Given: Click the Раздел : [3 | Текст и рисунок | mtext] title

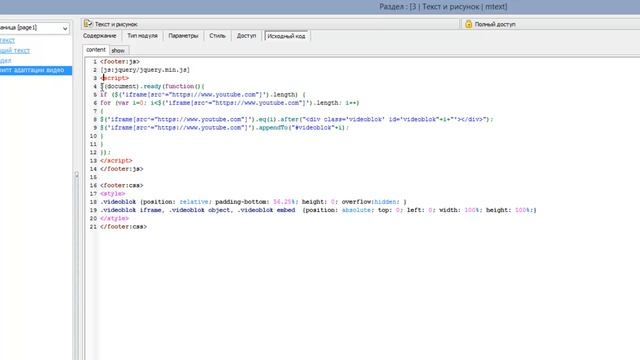Looking at the screenshot, I should [x=443, y=7].
